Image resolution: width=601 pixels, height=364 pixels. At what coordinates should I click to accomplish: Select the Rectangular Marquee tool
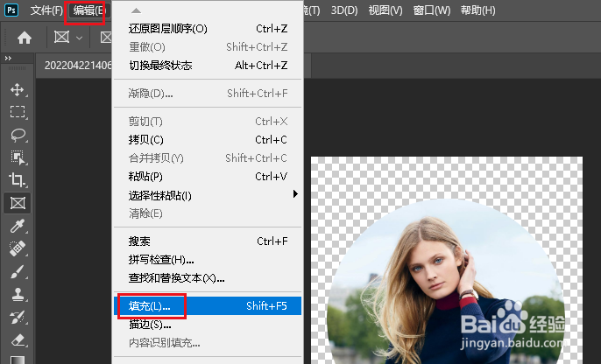(18, 112)
